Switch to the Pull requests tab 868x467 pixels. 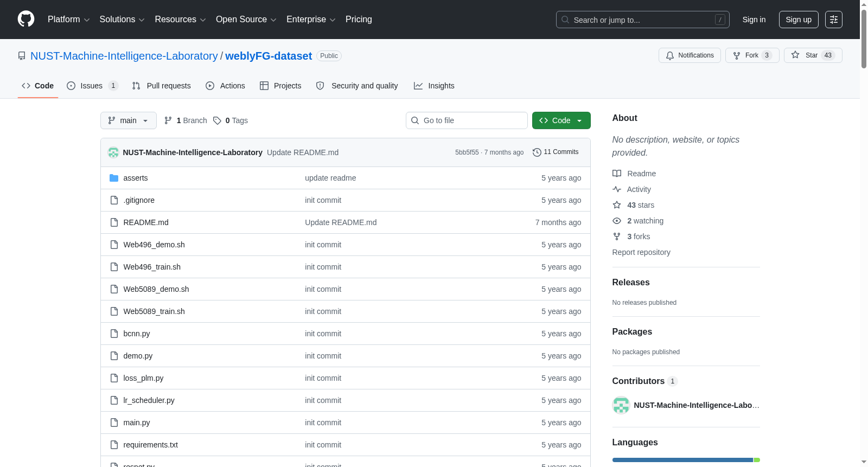click(161, 86)
